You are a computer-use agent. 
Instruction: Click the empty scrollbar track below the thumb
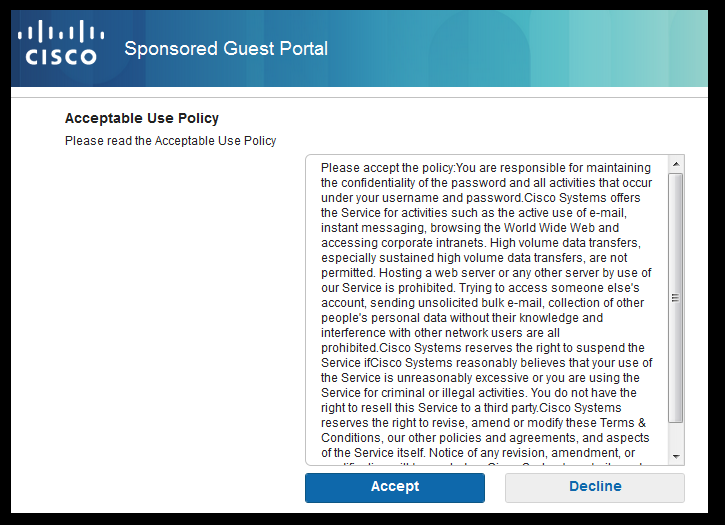676,436
